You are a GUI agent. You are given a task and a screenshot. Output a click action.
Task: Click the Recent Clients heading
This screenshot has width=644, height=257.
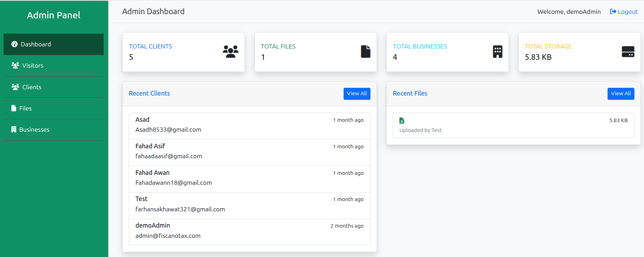(x=149, y=93)
